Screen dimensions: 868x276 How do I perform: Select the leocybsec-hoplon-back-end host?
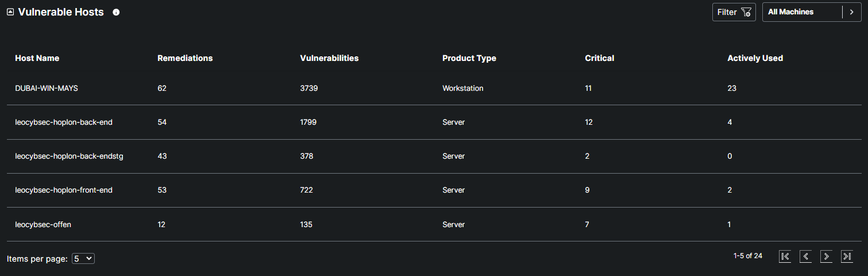tap(64, 122)
